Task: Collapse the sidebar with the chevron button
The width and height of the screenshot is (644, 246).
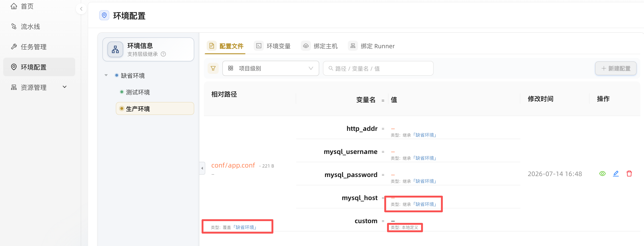Action: (81, 9)
